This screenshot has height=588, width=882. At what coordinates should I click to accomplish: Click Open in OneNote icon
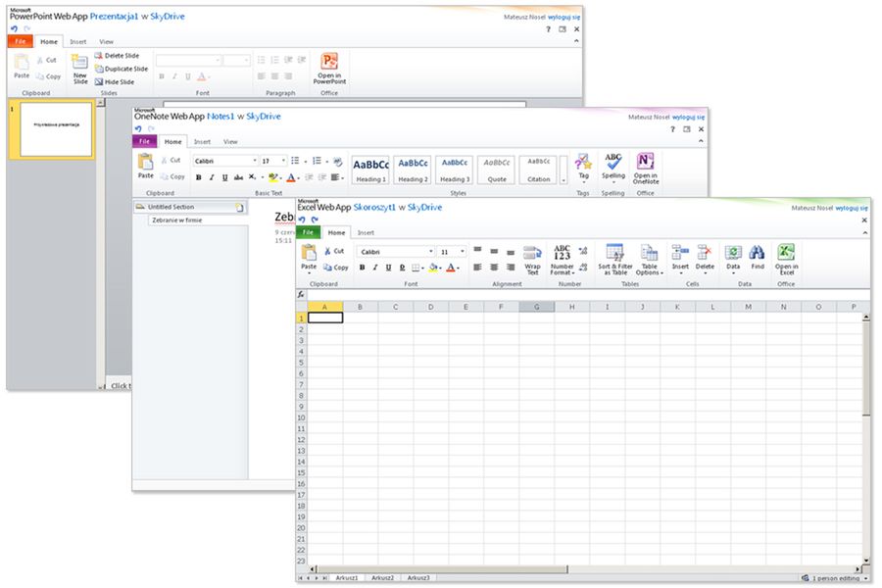click(645, 162)
